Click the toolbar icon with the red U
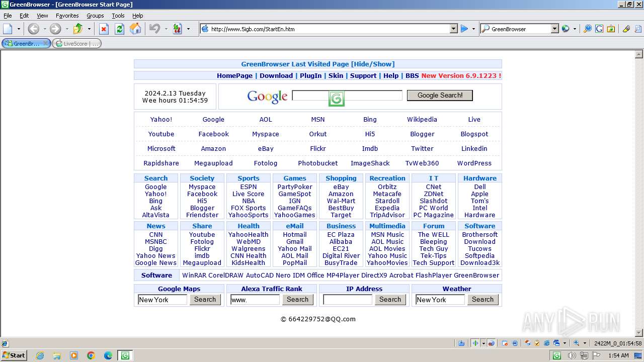The width and height of the screenshot is (644, 362). coord(177,29)
